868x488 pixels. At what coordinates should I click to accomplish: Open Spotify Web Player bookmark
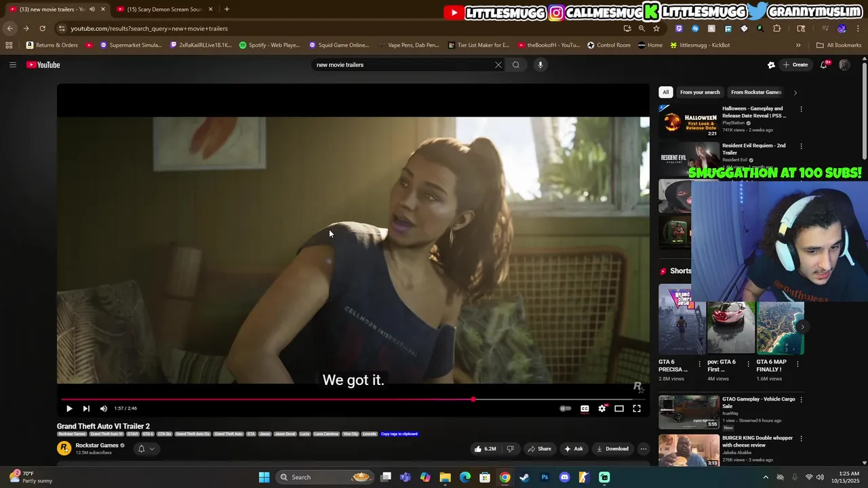pyautogui.click(x=269, y=45)
